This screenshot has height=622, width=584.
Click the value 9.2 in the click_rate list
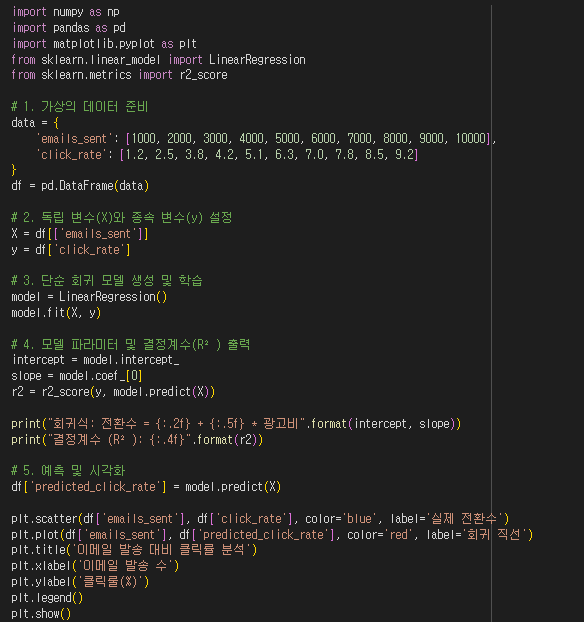click(x=404, y=154)
